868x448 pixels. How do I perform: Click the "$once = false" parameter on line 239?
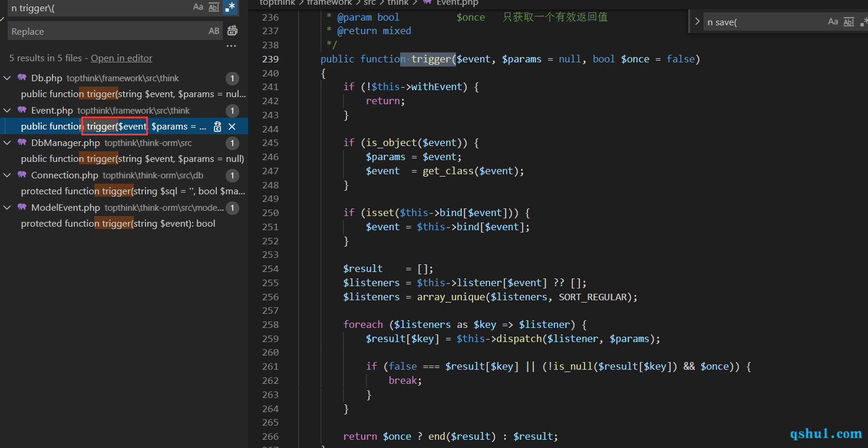point(658,59)
